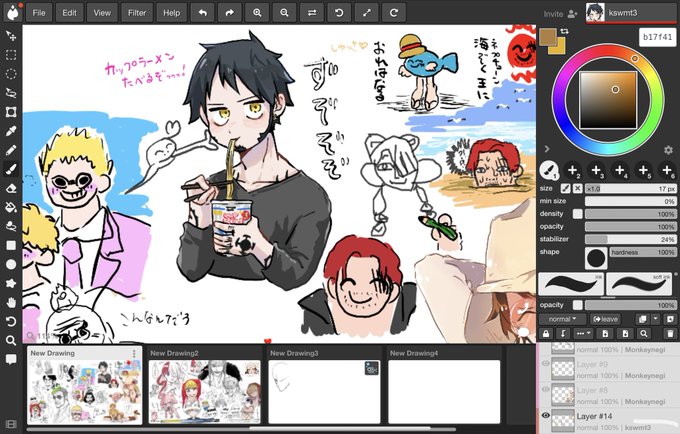Select the rotate view tool in left toolbar

pos(11,321)
